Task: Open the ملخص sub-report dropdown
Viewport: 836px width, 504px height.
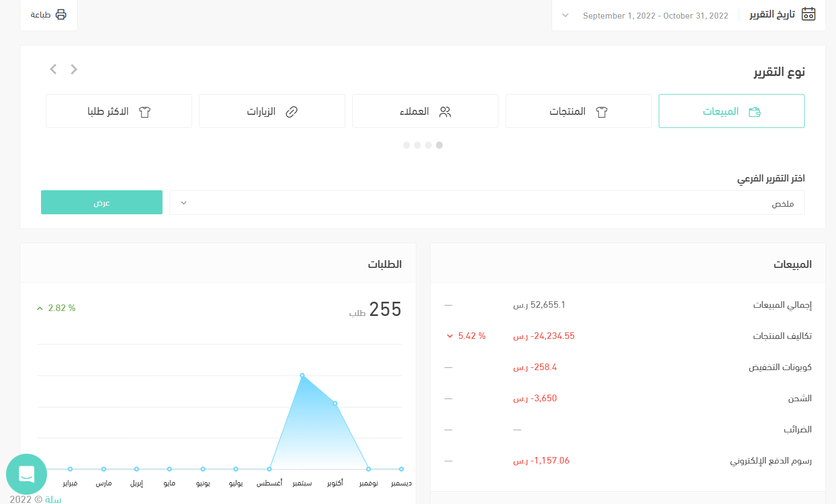Action: pyautogui.click(x=486, y=203)
